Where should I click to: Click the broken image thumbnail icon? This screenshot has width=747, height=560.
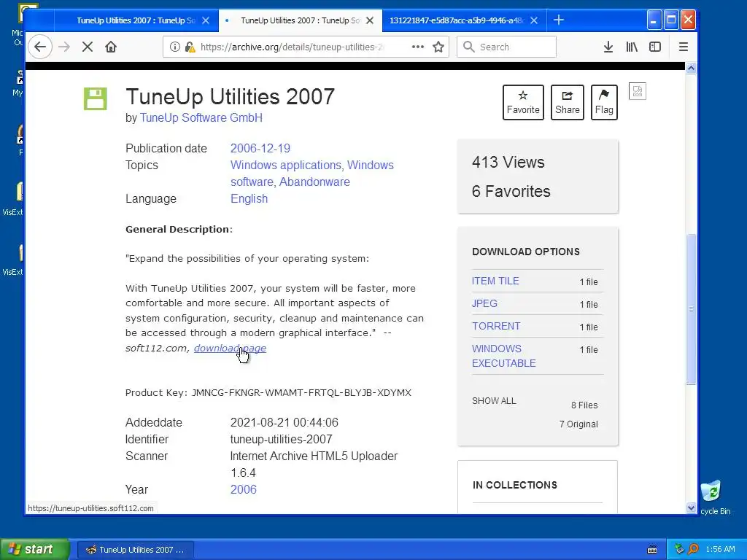pos(638,91)
